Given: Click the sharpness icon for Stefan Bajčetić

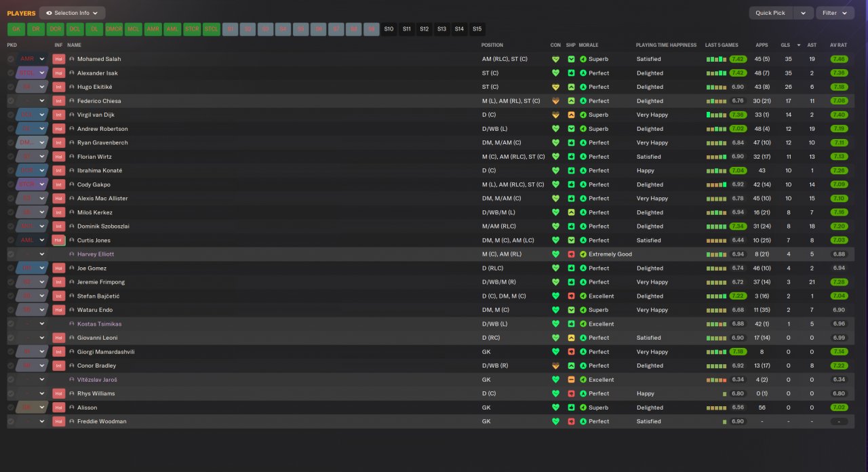Looking at the screenshot, I should pyautogui.click(x=571, y=296).
